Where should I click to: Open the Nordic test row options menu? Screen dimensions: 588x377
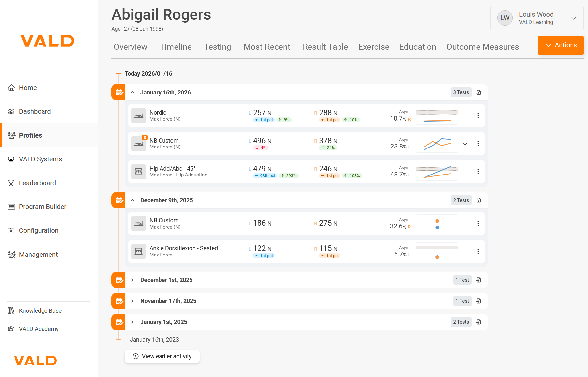point(478,116)
